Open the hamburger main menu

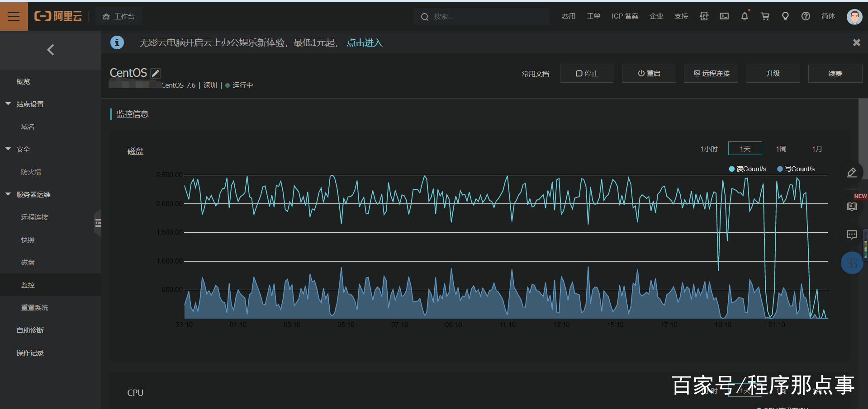click(14, 16)
